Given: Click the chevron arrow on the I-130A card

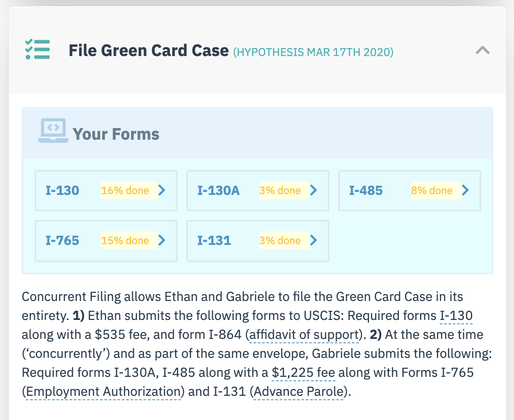Looking at the screenshot, I should pyautogui.click(x=314, y=190).
